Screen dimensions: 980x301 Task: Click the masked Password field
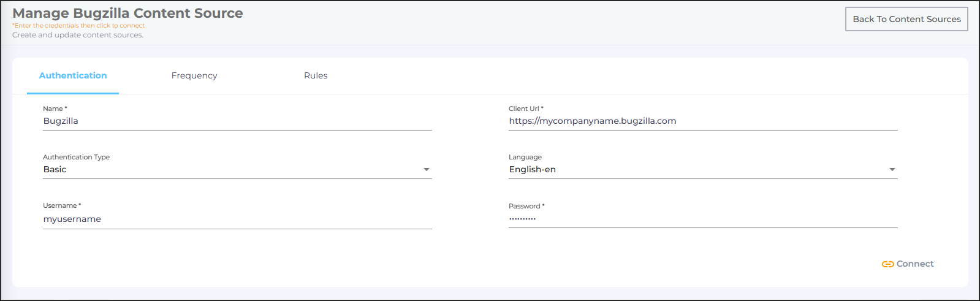702,219
